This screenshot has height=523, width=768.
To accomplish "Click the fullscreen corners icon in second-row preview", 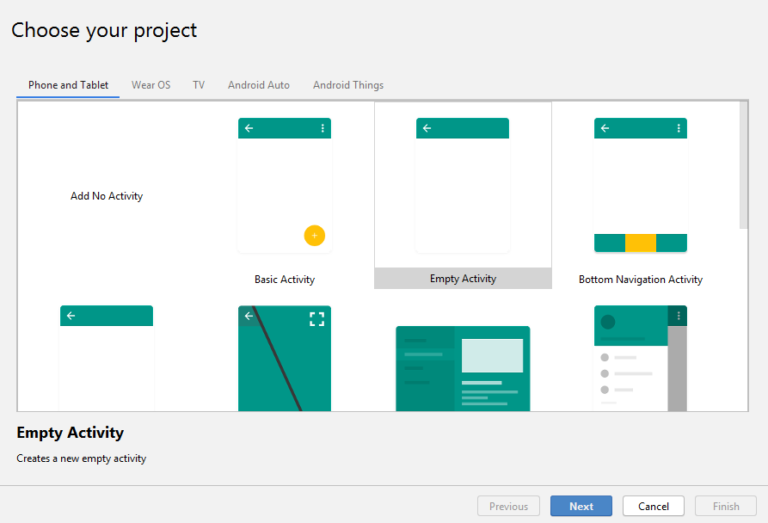I will coord(317,319).
